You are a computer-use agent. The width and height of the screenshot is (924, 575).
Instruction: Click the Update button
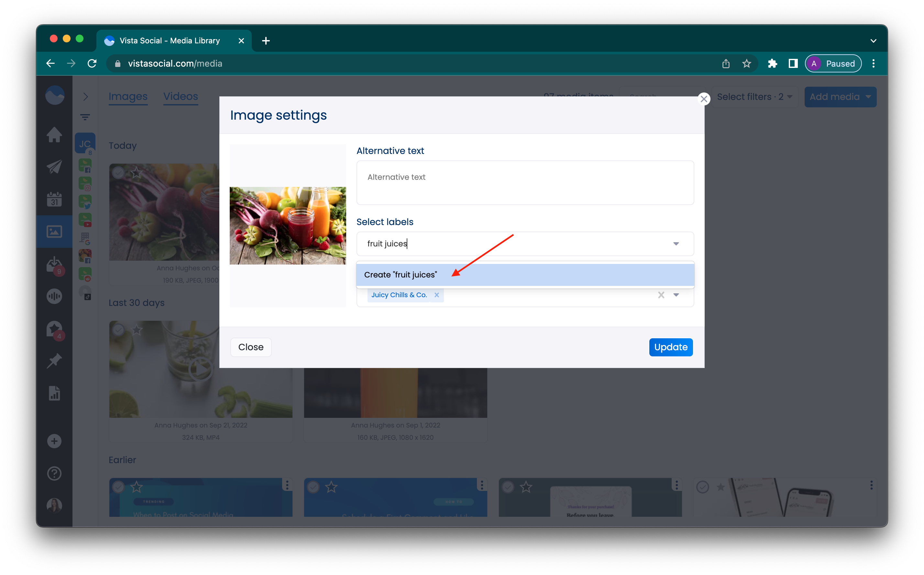[671, 347]
